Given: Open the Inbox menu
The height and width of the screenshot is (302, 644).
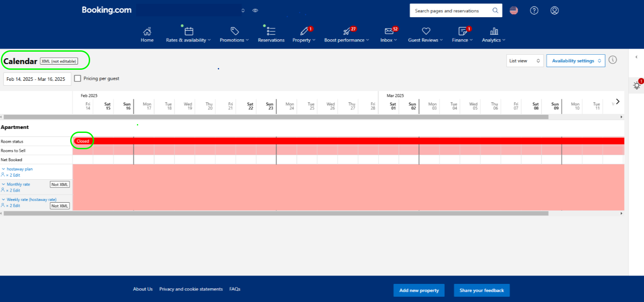Looking at the screenshot, I should coord(389,40).
